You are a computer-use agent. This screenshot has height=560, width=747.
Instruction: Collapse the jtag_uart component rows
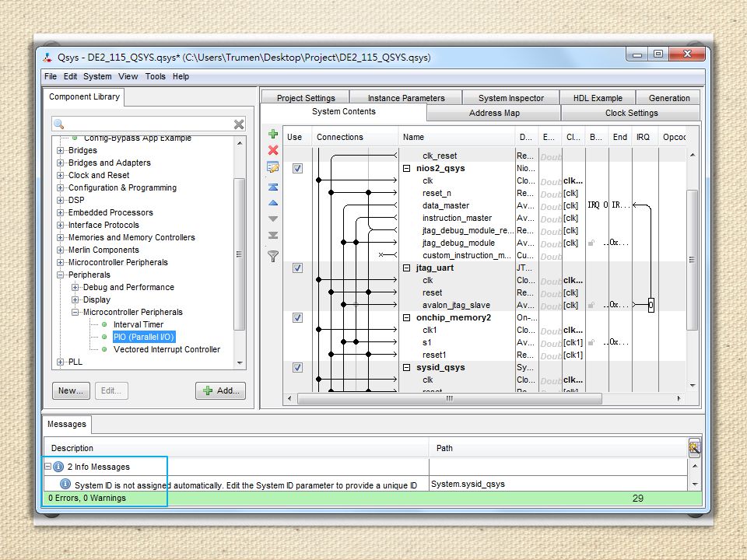click(406, 268)
